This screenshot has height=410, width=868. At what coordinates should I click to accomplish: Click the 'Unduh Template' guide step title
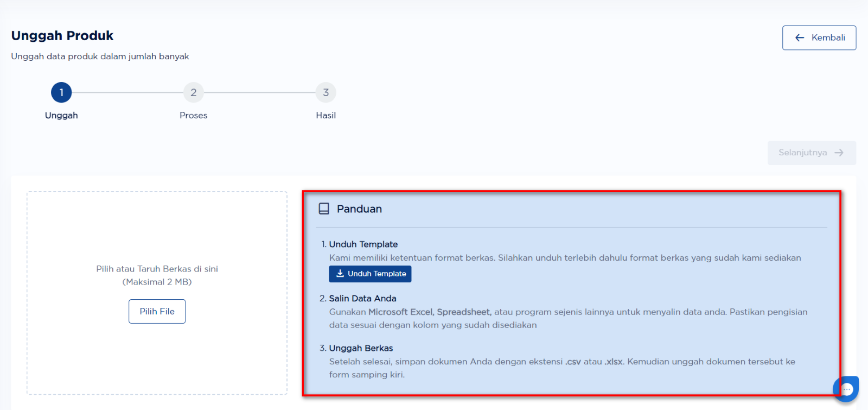[x=363, y=244]
